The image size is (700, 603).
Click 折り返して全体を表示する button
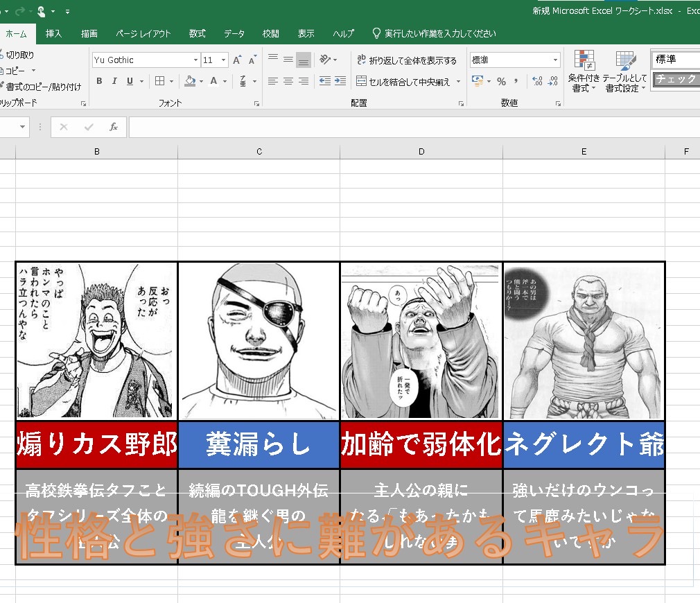pos(406,60)
